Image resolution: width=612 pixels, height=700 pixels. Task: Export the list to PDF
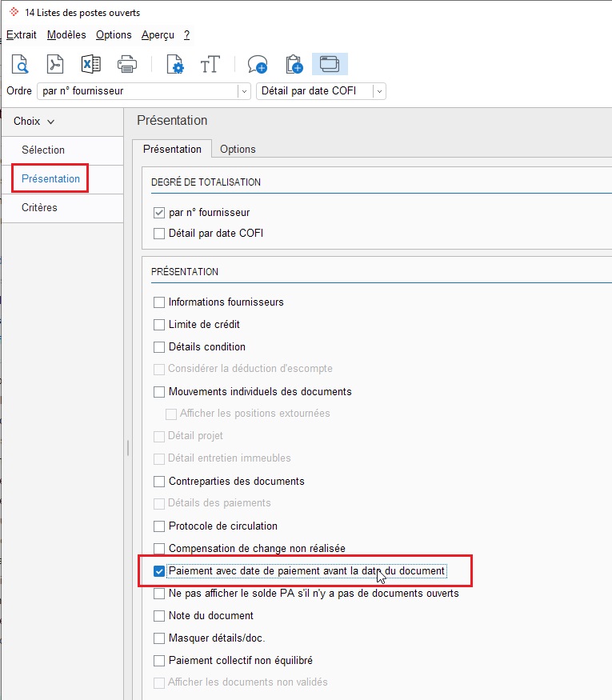55,64
